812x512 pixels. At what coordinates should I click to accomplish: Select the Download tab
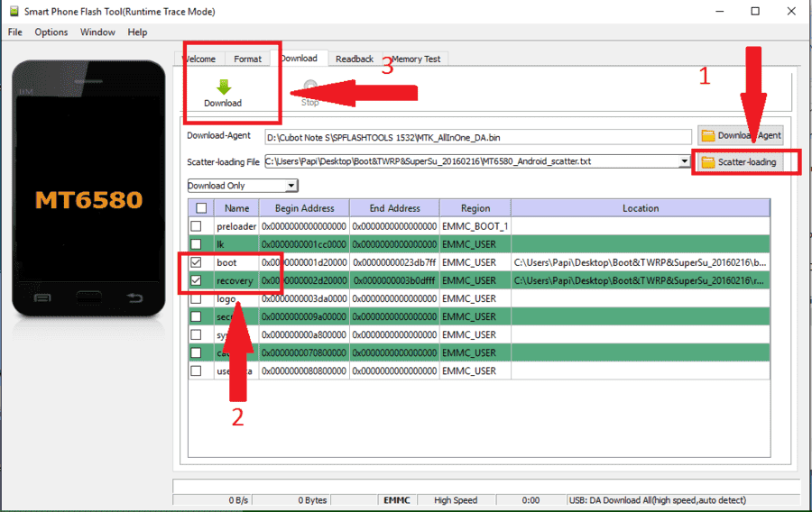pyautogui.click(x=299, y=58)
